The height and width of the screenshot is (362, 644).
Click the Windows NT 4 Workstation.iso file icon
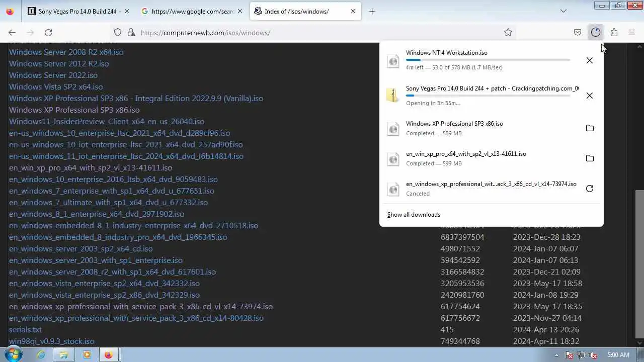[393, 61]
